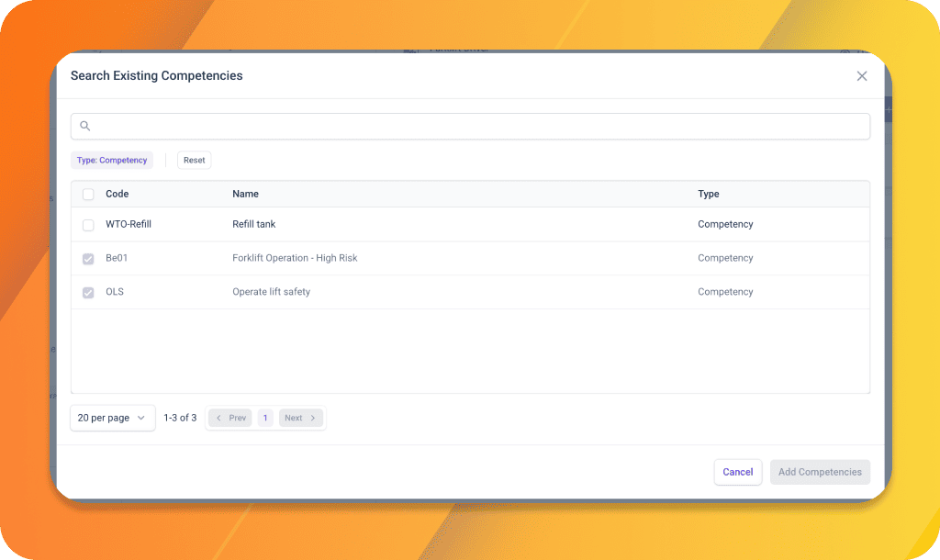The width and height of the screenshot is (940, 560).
Task: Toggle the select-all checkbox in header
Action: 88,195
